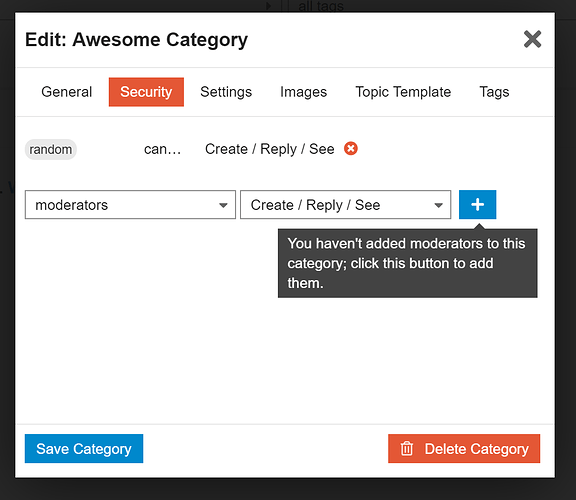Click the dialog title Edit: Awesome Category
576x500 pixels.
[136, 40]
